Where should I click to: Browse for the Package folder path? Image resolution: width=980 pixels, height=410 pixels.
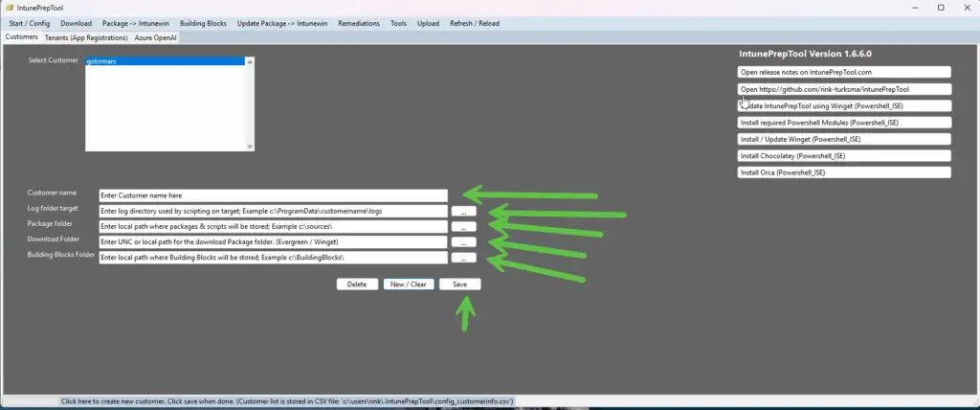[x=464, y=227]
